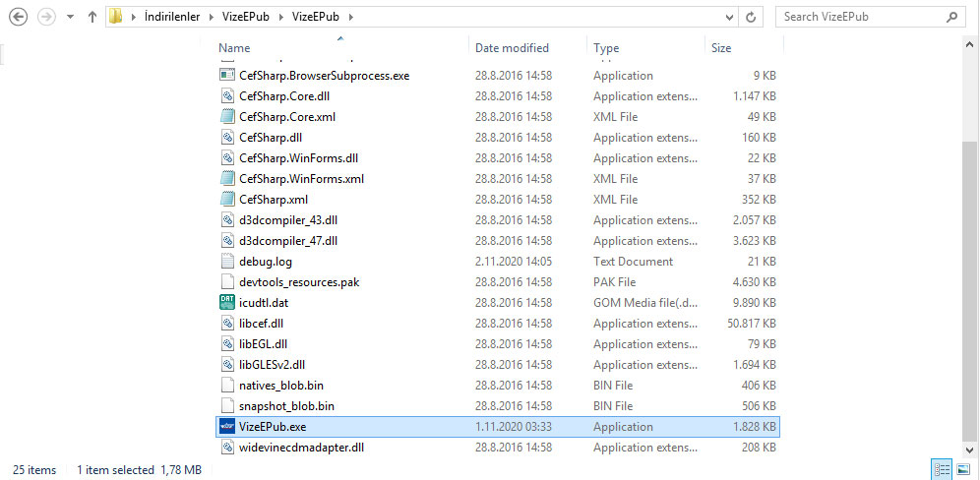Select the icudtl.dat DAT icon
This screenshot has height=480, width=980.
pos(227,302)
